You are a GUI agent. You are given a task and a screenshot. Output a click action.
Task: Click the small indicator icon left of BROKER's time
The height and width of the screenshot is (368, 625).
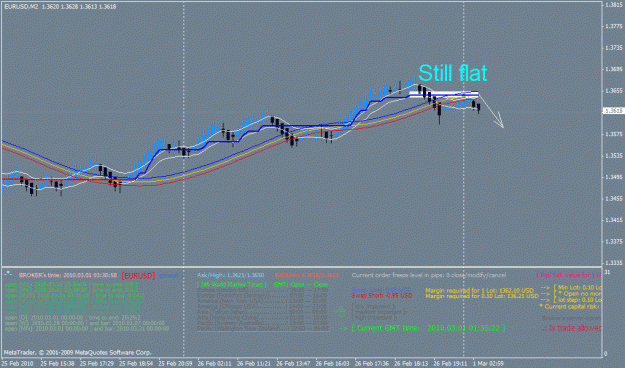[8, 274]
